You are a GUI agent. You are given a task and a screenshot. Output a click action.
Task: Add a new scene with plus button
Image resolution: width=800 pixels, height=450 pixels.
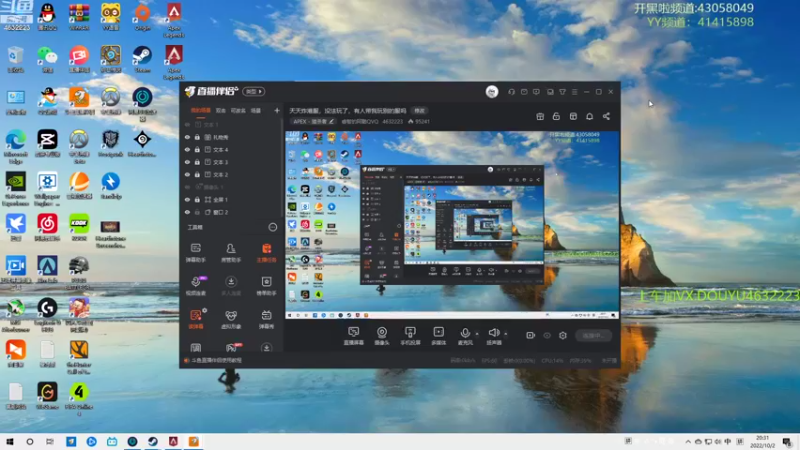pos(277,110)
